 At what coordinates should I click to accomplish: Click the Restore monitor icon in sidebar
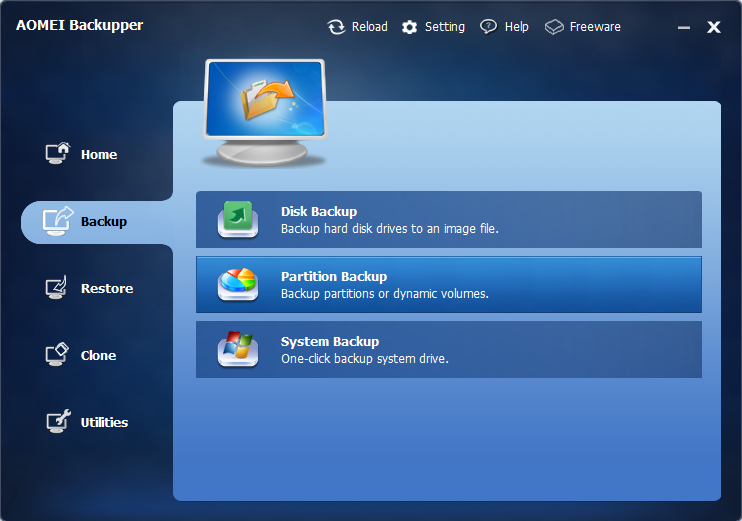point(57,288)
